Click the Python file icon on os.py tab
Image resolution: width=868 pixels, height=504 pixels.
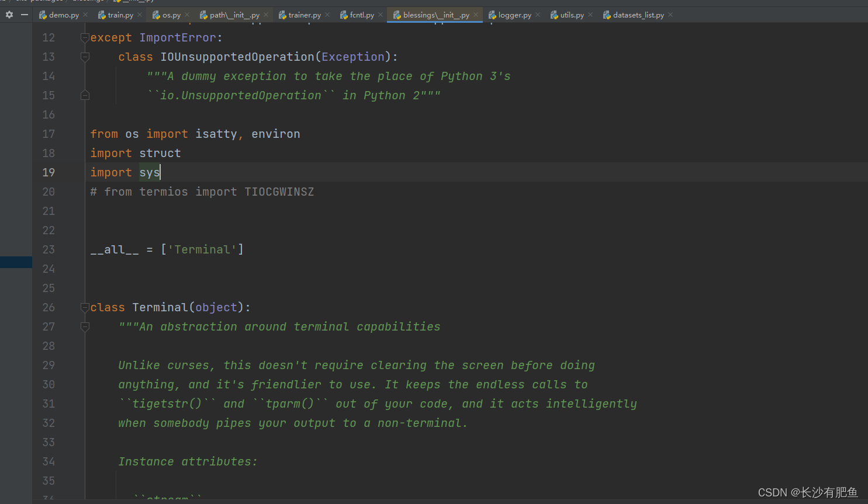point(156,15)
